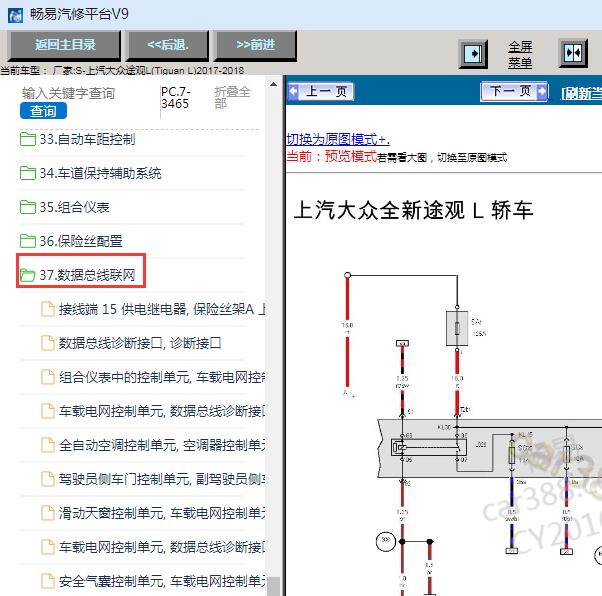Screen dimensions: 602x596
Task: Open page 全自动空调控制单元
Action: coord(162,445)
